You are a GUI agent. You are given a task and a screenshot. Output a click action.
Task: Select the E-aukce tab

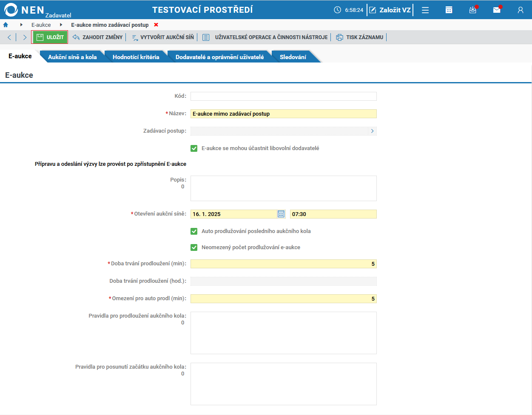coord(20,56)
